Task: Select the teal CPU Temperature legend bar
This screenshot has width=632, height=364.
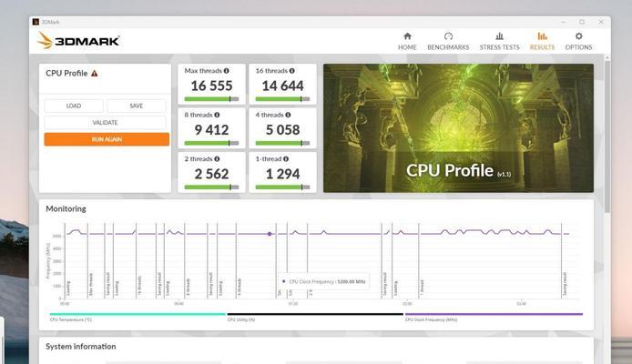Action: pyautogui.click(x=138, y=314)
